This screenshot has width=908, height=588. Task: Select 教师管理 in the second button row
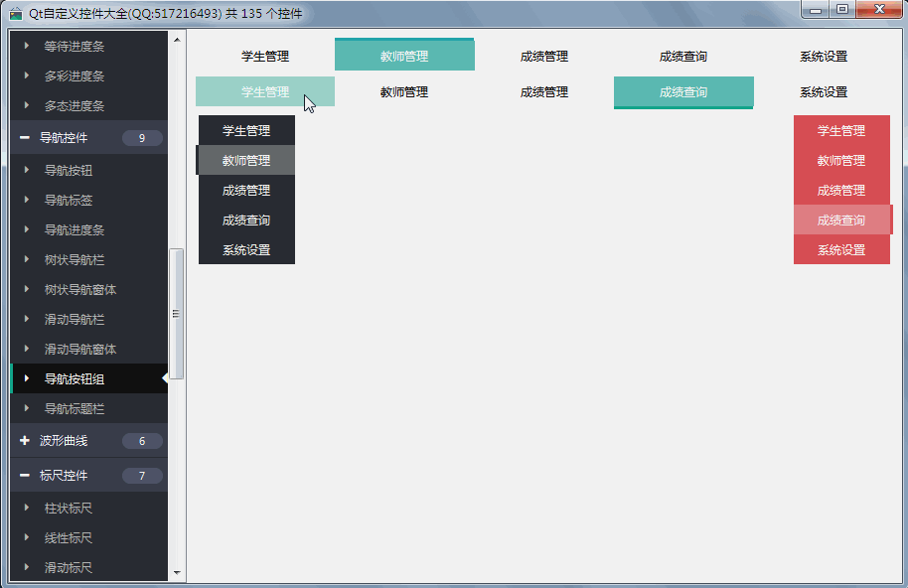coord(404,92)
